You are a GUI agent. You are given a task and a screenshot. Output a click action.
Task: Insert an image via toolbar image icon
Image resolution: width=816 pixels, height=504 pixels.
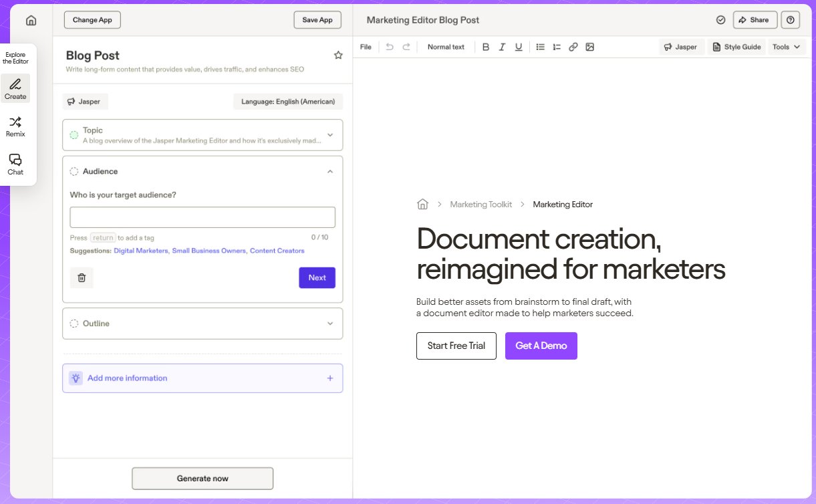coord(589,47)
